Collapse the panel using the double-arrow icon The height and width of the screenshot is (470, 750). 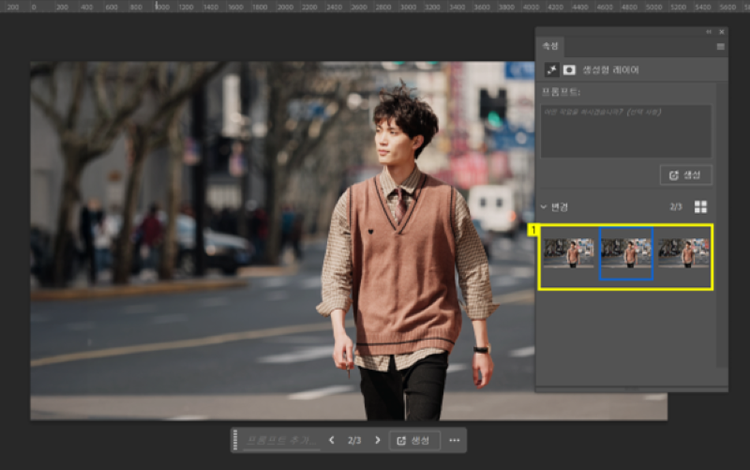point(709,32)
